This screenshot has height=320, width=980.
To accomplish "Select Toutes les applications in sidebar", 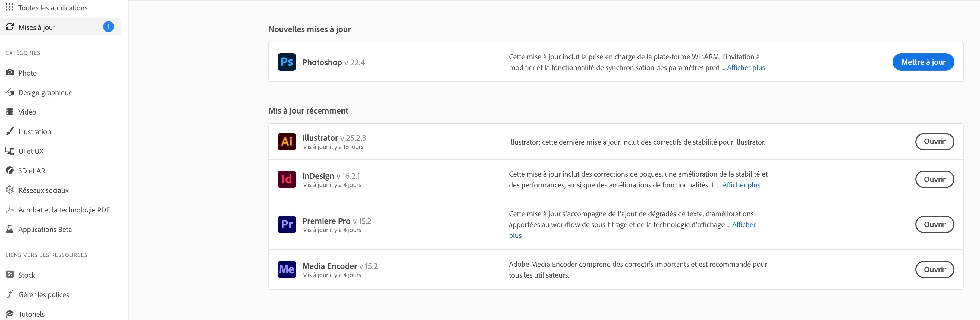I will tap(52, 8).
